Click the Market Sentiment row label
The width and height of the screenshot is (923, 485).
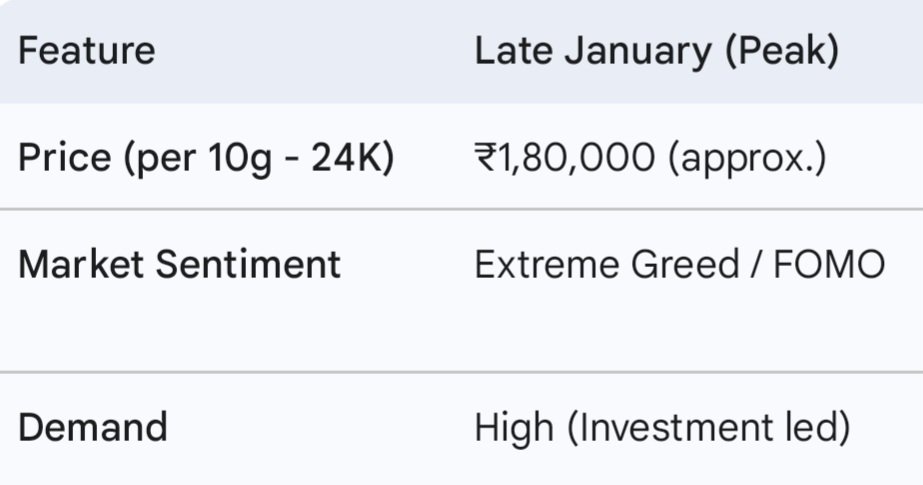[x=180, y=265]
